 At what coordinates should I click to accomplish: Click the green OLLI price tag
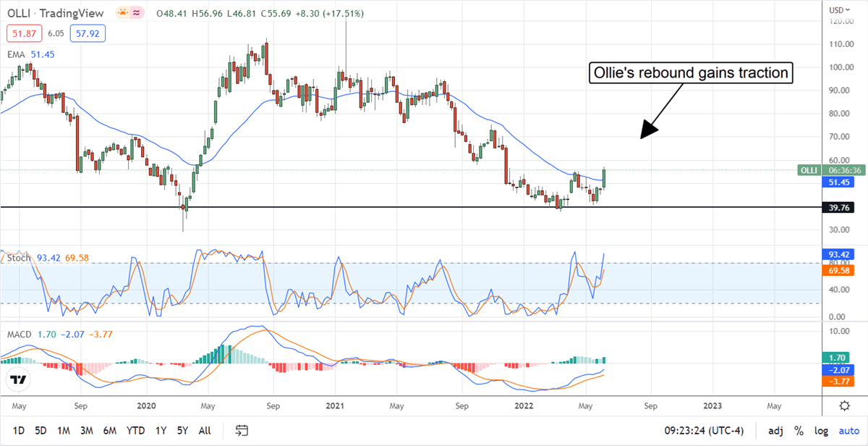point(809,170)
